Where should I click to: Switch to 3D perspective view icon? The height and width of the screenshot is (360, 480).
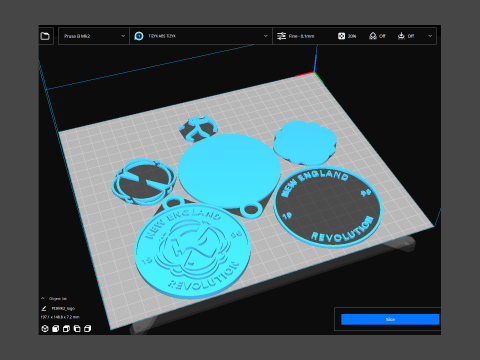45,329
